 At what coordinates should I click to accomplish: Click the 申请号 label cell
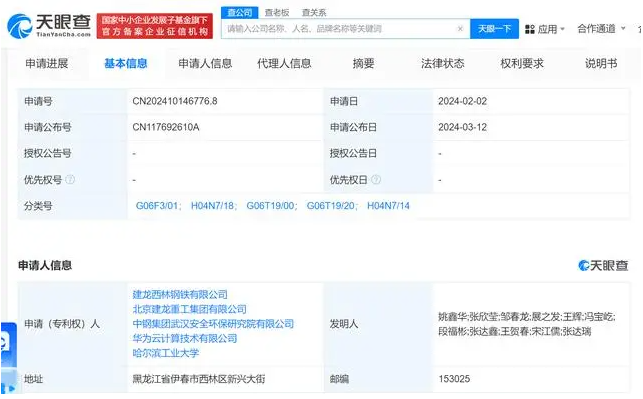(x=72, y=101)
